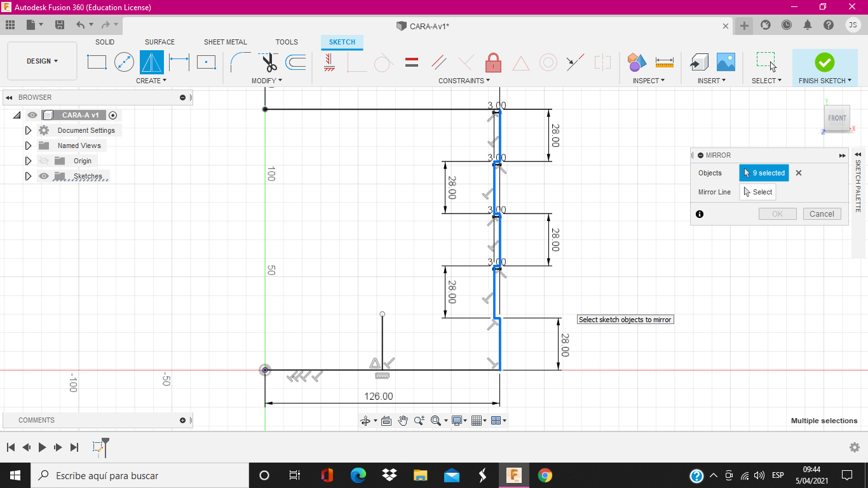
Task: Open the SKETCH PALETTE side panel
Action: [857, 186]
